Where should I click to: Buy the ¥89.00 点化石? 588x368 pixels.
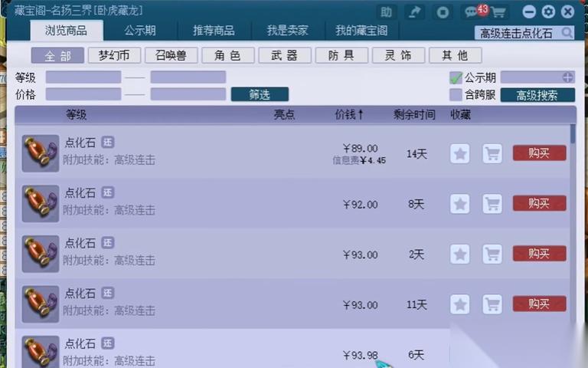pyautogui.click(x=539, y=153)
